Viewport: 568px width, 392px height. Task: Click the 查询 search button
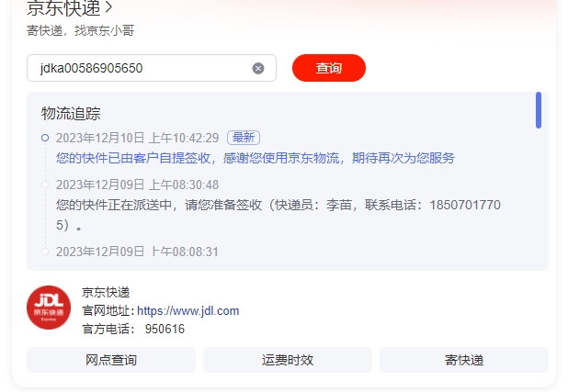coord(328,68)
